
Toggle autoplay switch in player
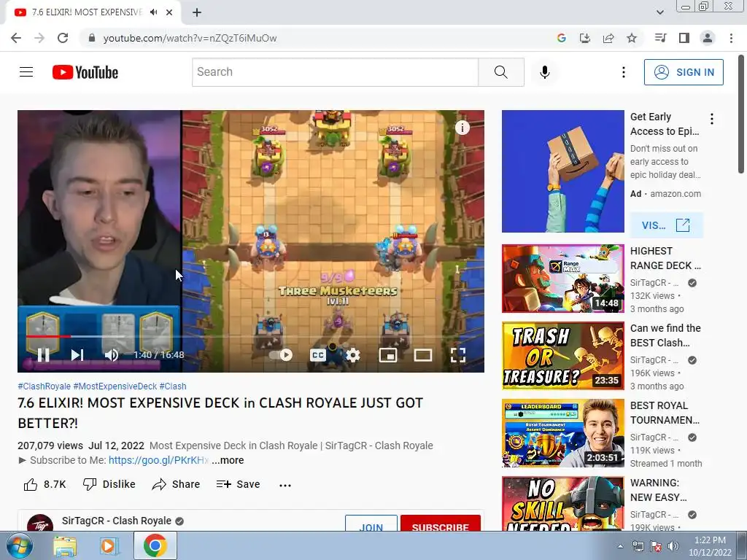[281, 355]
